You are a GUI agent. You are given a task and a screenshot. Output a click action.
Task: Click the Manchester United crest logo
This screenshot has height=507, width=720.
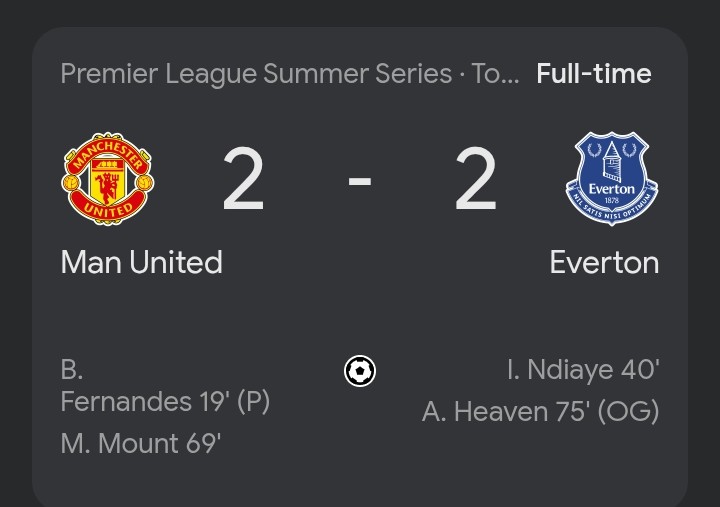click(x=107, y=179)
